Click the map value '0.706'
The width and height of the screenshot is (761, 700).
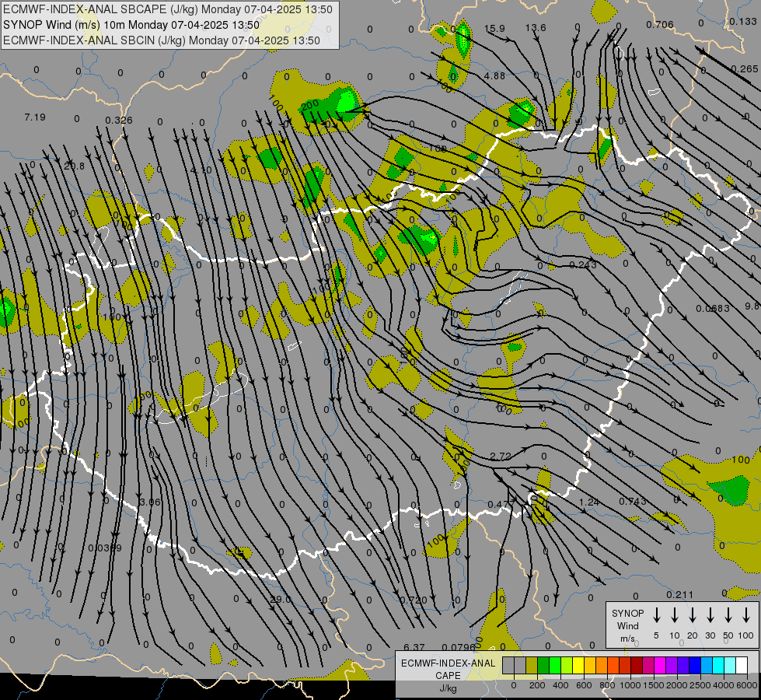660,25
